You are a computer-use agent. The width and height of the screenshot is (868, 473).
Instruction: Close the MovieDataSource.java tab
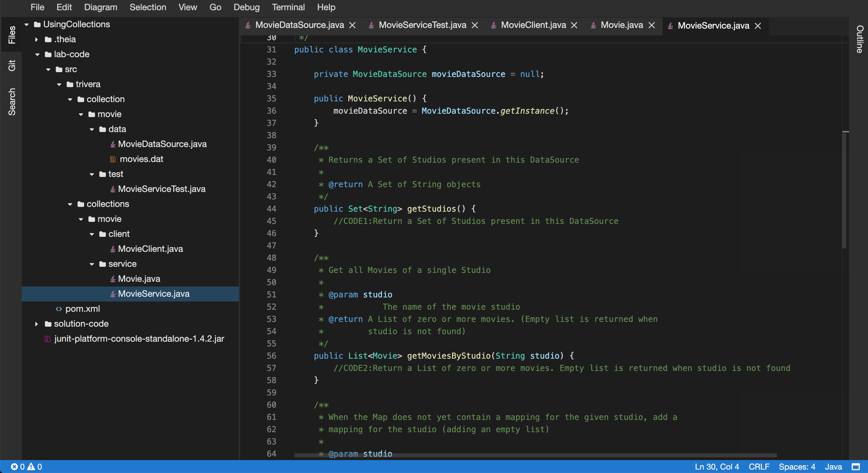coord(352,25)
